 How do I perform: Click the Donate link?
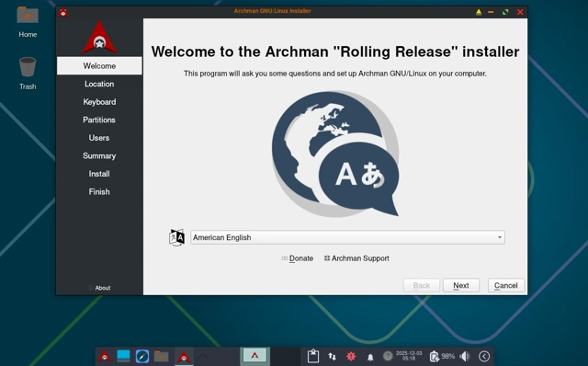pos(298,258)
